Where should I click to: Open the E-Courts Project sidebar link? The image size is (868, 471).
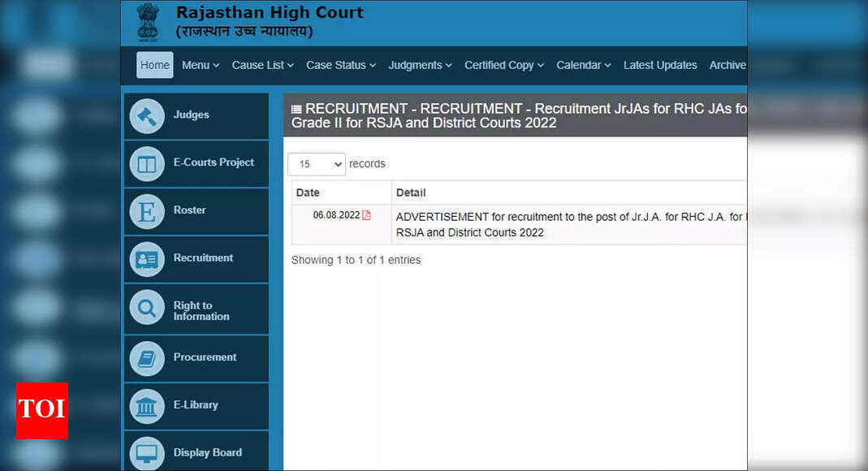tap(214, 162)
